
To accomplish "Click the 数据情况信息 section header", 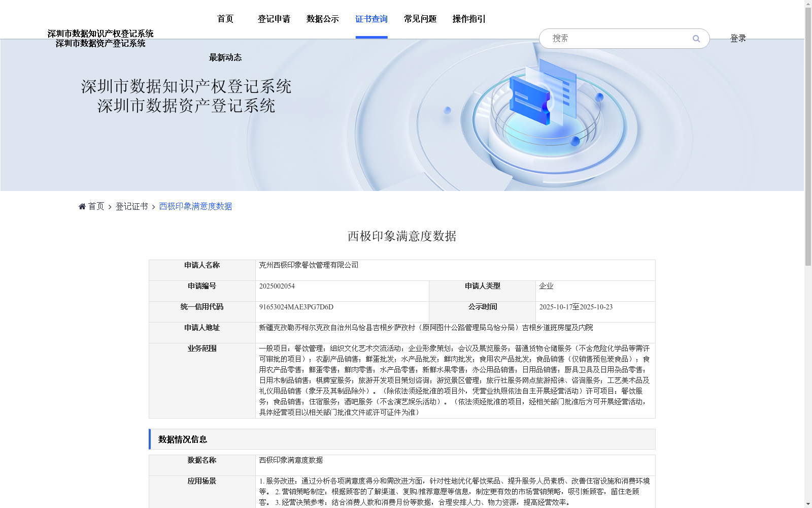I will [x=402, y=439].
